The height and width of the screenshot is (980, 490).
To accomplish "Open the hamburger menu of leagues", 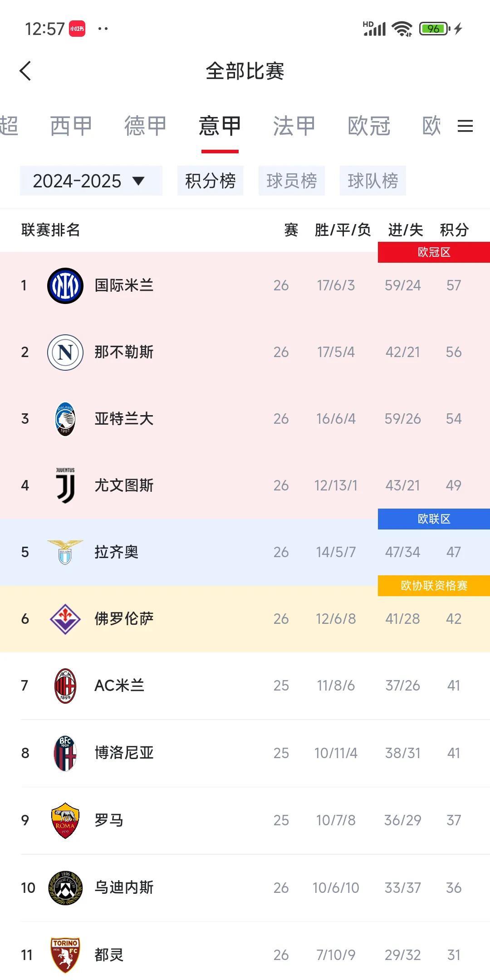I will pyautogui.click(x=465, y=126).
